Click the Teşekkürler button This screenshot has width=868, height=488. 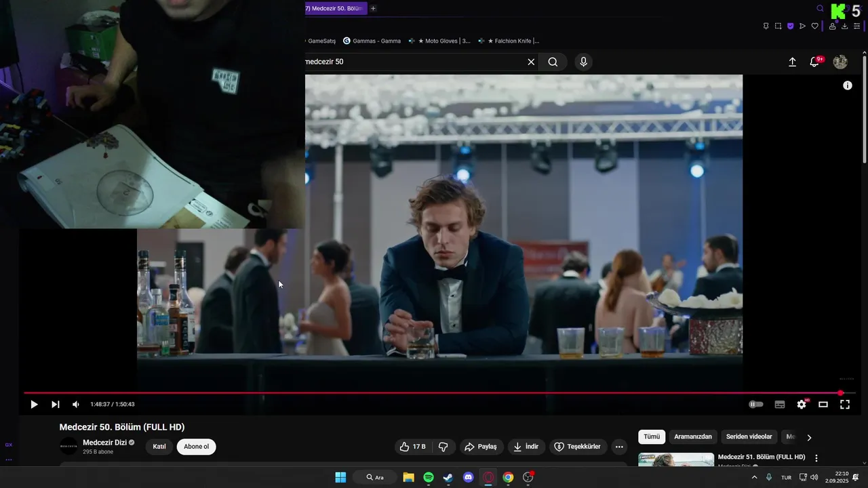click(578, 447)
